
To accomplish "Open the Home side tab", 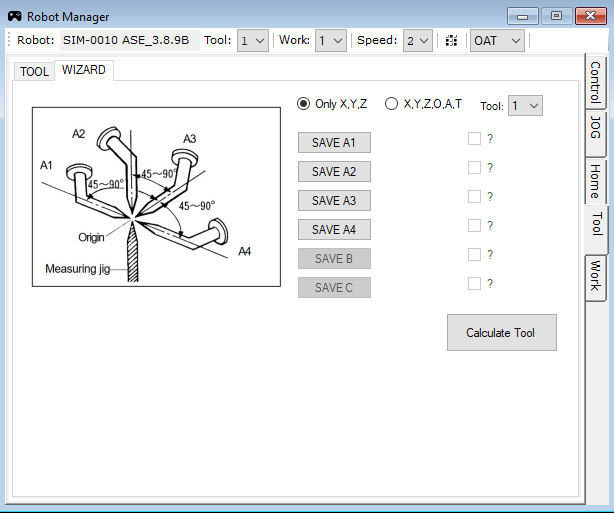I will click(x=596, y=181).
